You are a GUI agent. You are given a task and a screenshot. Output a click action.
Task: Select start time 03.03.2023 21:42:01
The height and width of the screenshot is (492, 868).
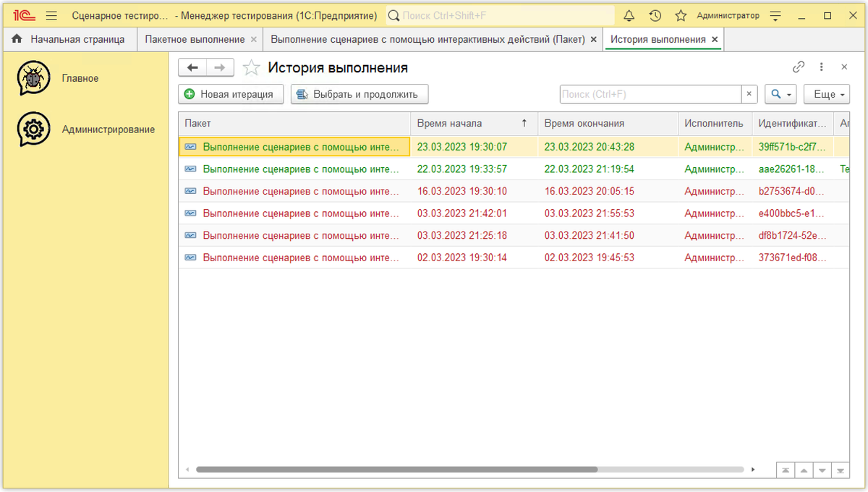(x=462, y=213)
